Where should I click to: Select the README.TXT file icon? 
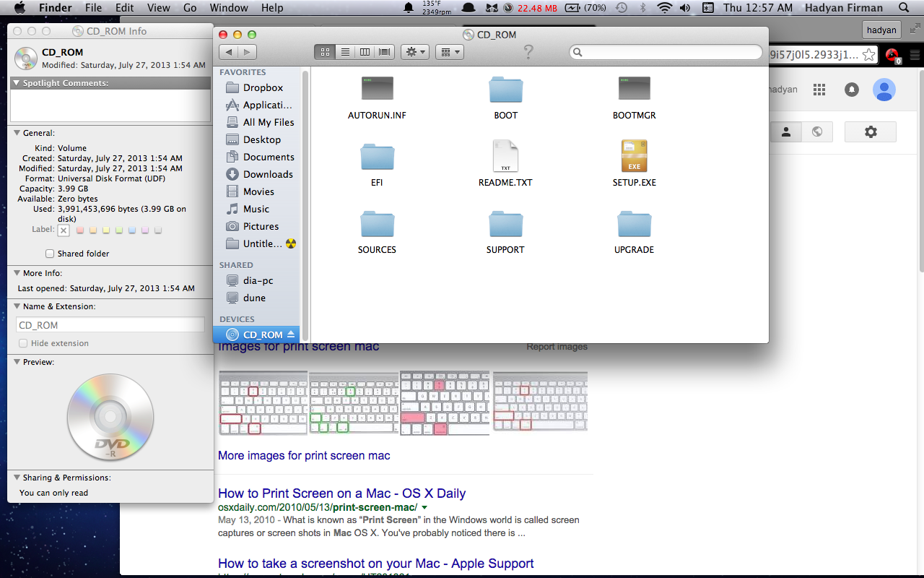click(505, 156)
